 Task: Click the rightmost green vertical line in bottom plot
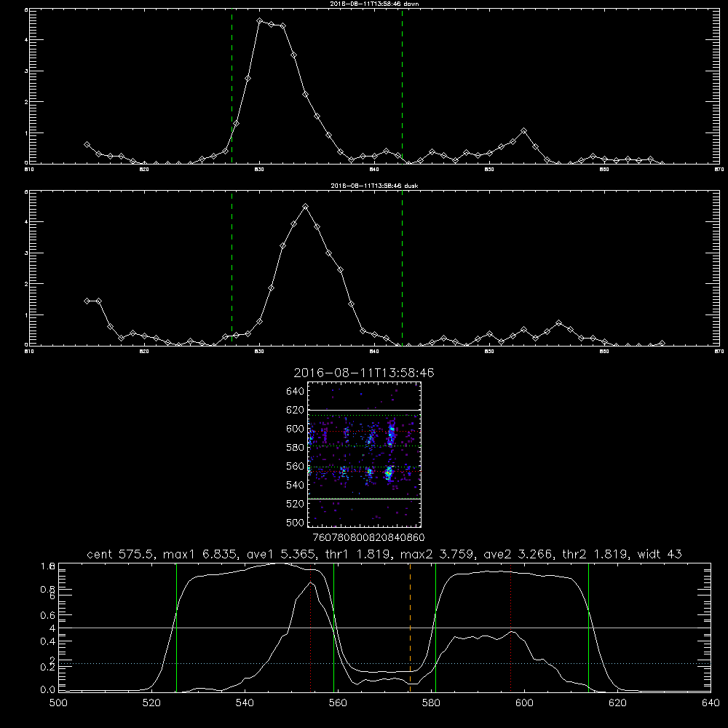(x=588, y=628)
